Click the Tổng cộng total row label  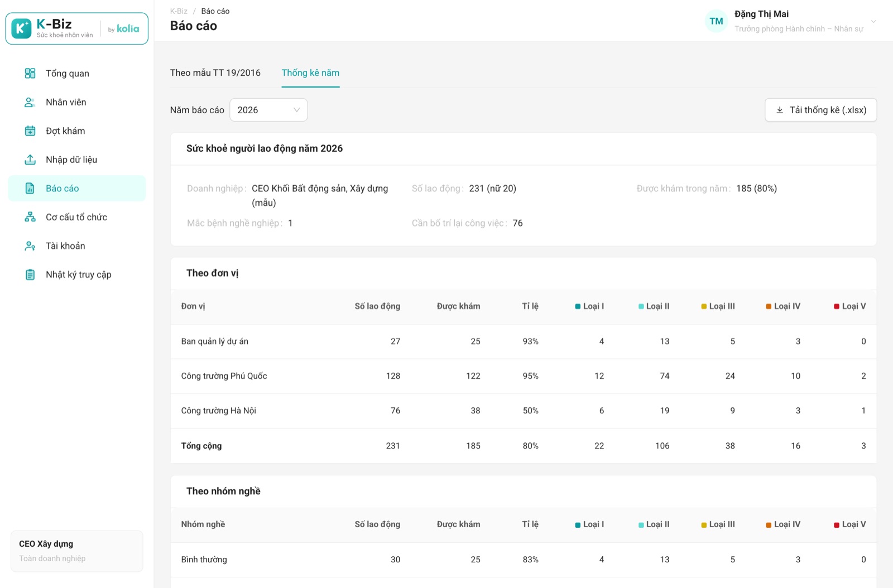pos(201,446)
